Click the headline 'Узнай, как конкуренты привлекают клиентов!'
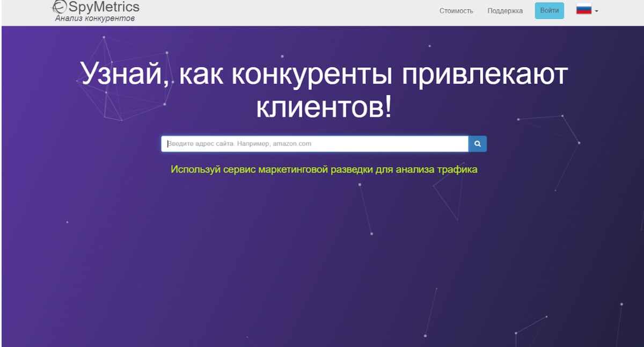Viewport: 644px width, 347px height. coord(324,91)
